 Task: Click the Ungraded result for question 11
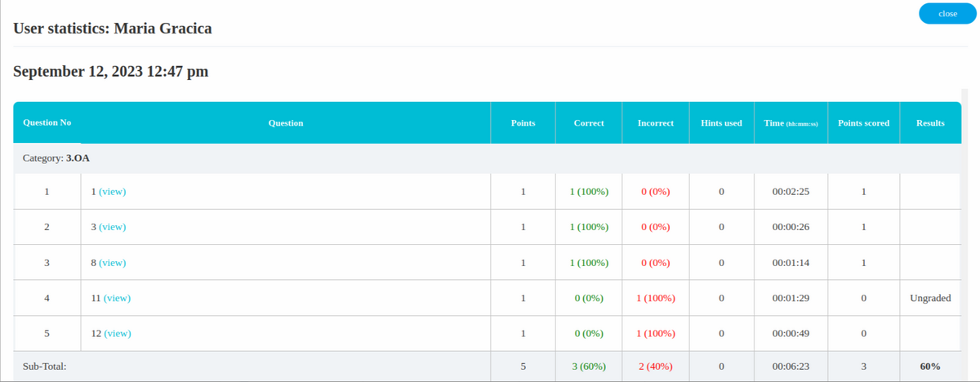pyautogui.click(x=930, y=299)
